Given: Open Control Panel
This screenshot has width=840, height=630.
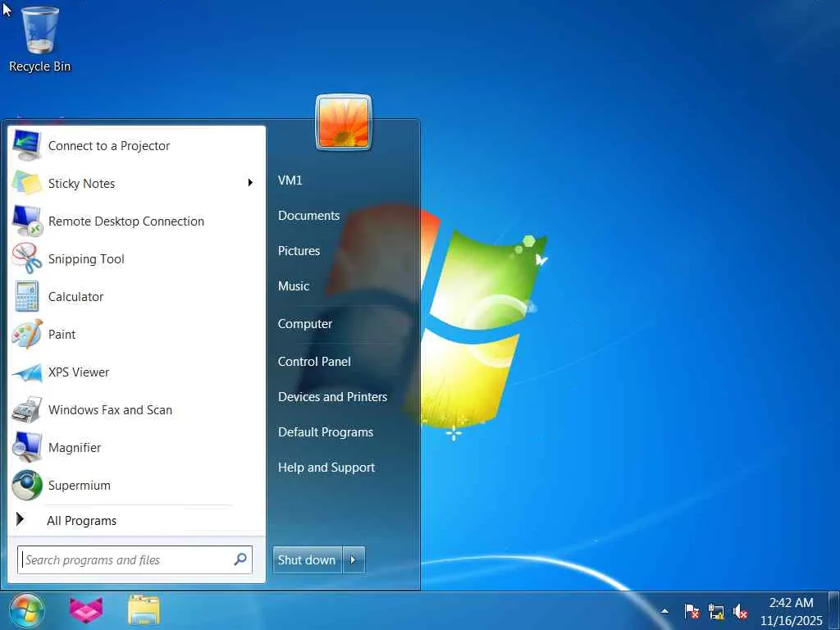Looking at the screenshot, I should click(314, 362).
